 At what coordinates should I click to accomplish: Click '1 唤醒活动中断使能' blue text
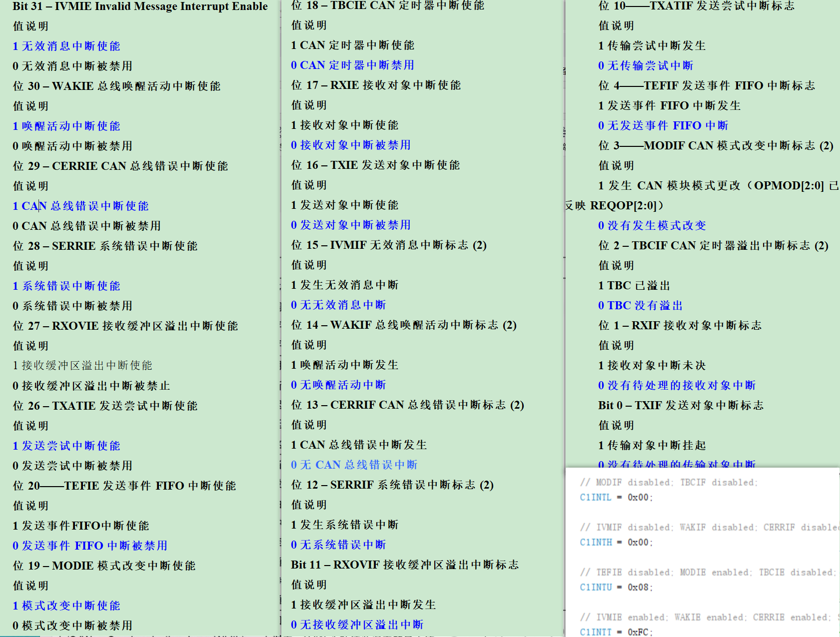pyautogui.click(x=65, y=126)
